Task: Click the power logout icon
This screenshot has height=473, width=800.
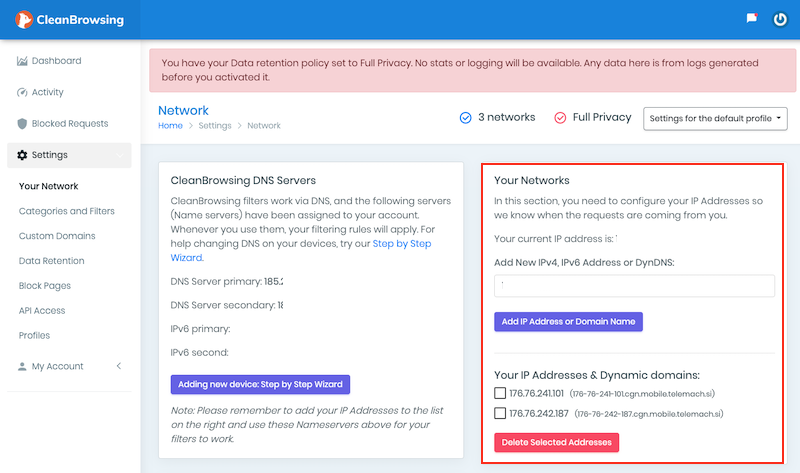Action: coord(780,19)
